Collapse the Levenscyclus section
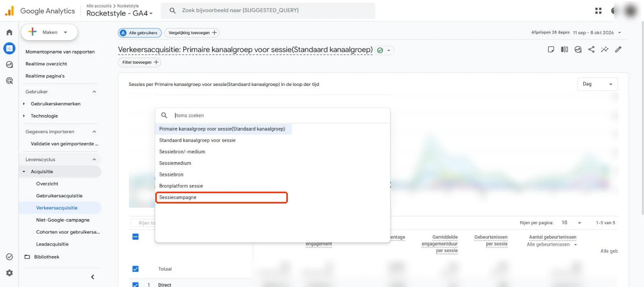644x287 pixels. point(94,160)
